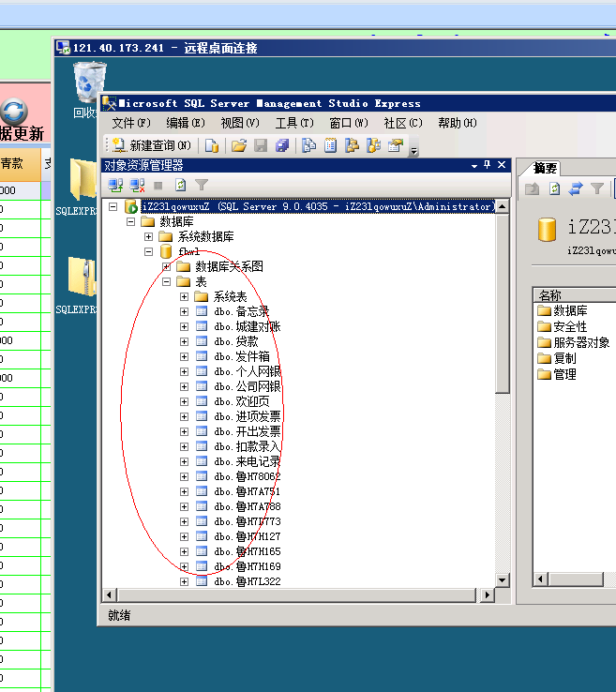Image resolution: width=616 pixels, height=692 pixels.
Task: Collapse the fbwl database node
Action: 148,251
